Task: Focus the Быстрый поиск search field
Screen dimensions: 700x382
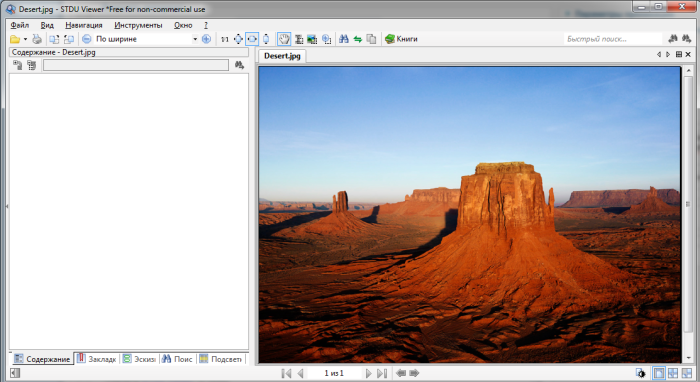Action: (612, 39)
